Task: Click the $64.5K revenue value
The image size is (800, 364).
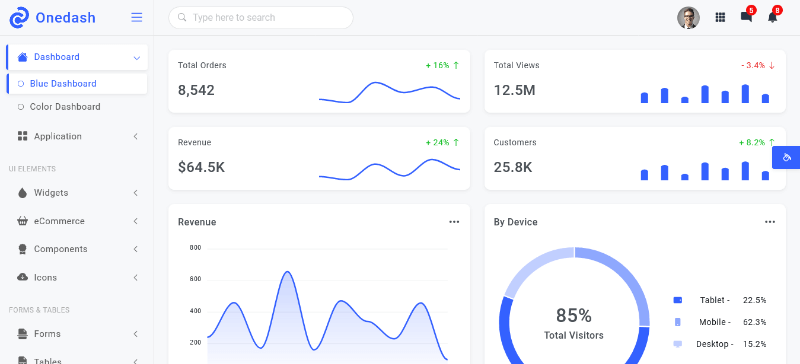Action: (x=201, y=167)
